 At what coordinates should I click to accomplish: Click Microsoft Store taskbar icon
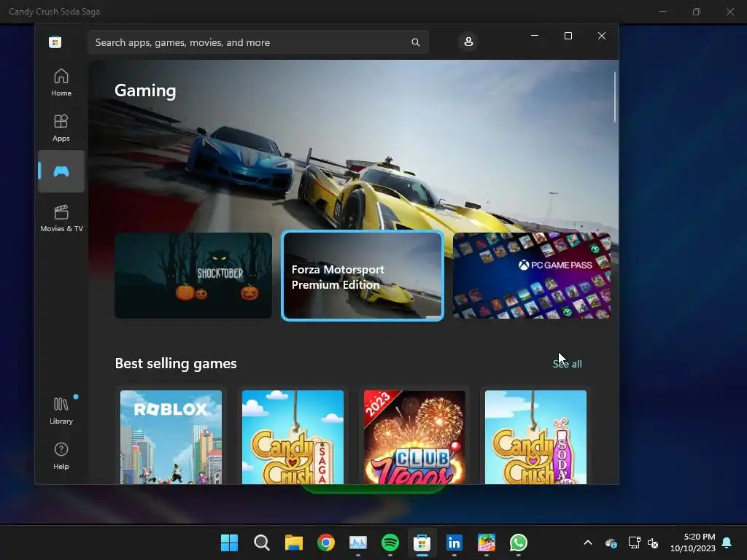coord(422,542)
